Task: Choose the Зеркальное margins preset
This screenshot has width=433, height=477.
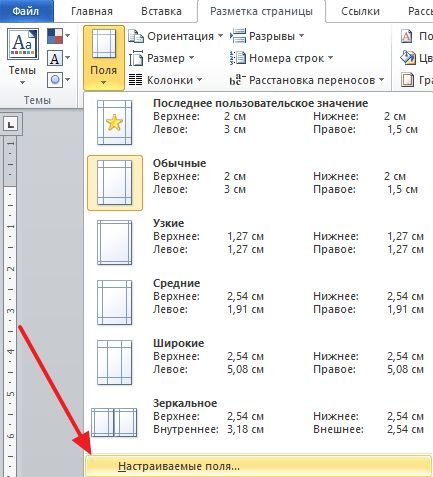Action: (x=259, y=423)
